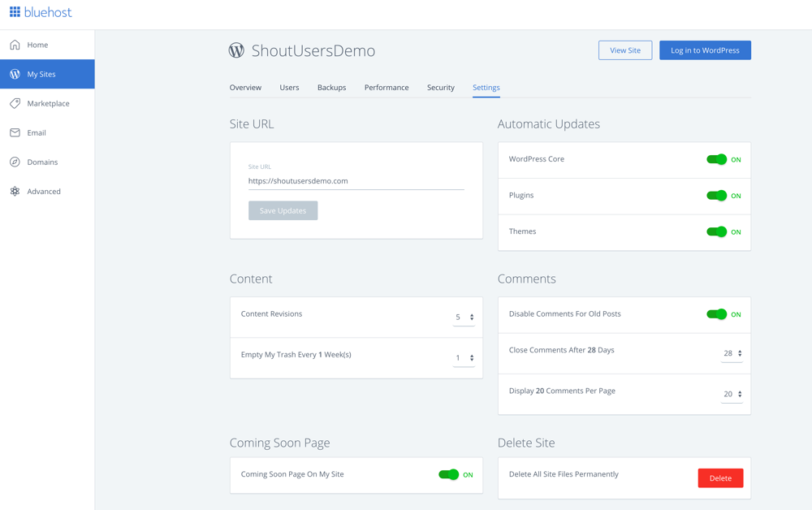The width and height of the screenshot is (812, 510).
Task: Click the Save Updates button
Action: pyautogui.click(x=283, y=210)
